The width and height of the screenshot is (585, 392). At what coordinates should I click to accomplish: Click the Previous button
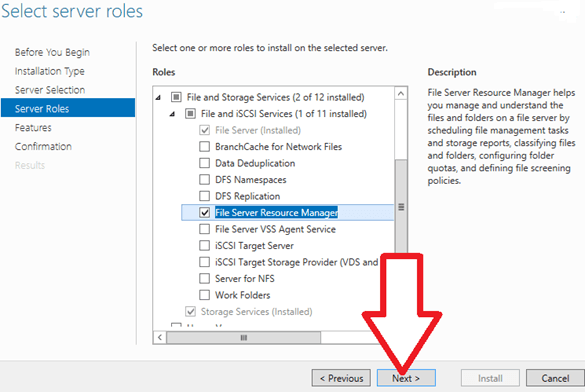tap(341, 378)
